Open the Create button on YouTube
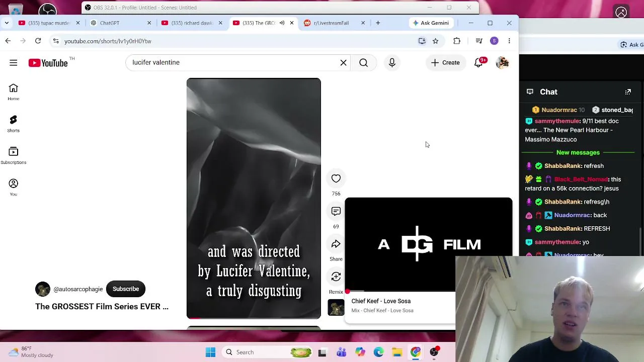 [x=445, y=63]
